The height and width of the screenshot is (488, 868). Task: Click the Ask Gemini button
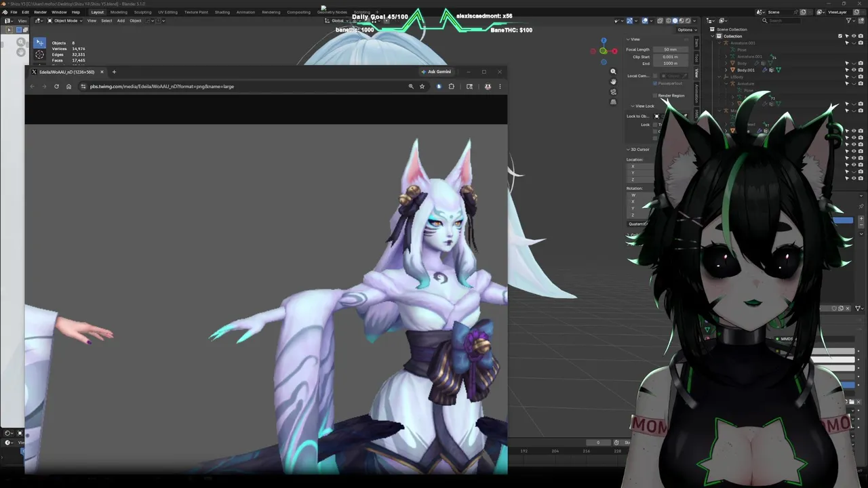(436, 72)
